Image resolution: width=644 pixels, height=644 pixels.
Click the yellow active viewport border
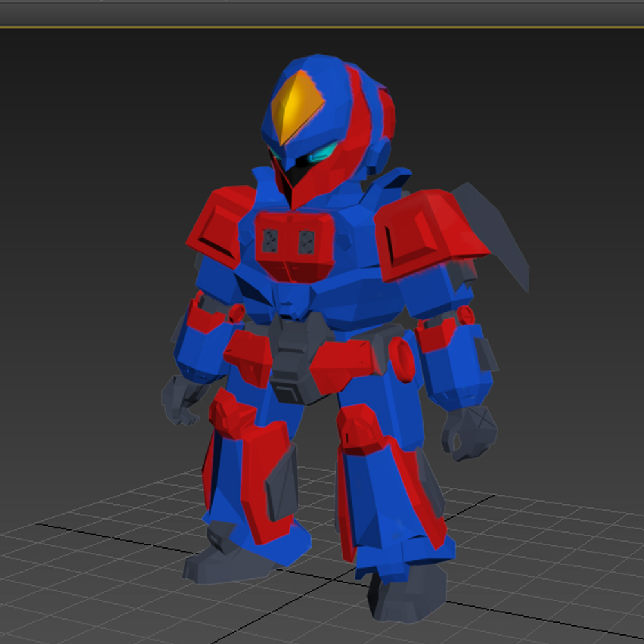point(322,27)
